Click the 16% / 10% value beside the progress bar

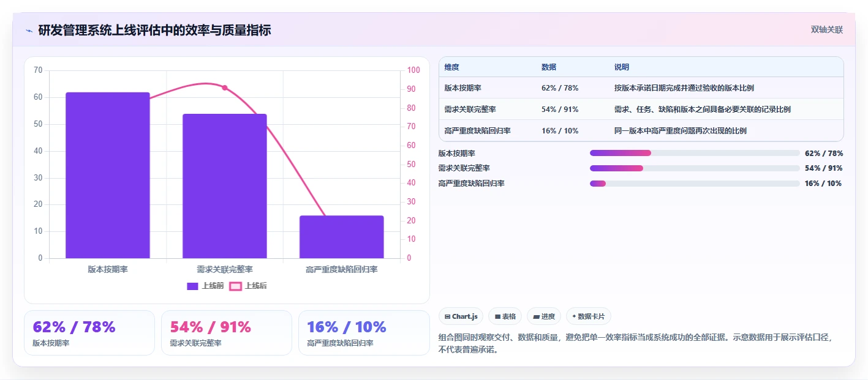tap(824, 184)
